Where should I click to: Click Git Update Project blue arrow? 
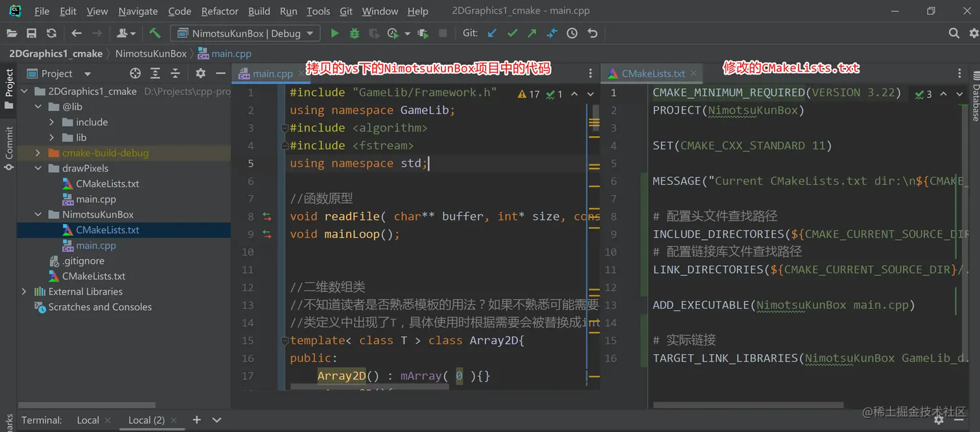[493, 33]
